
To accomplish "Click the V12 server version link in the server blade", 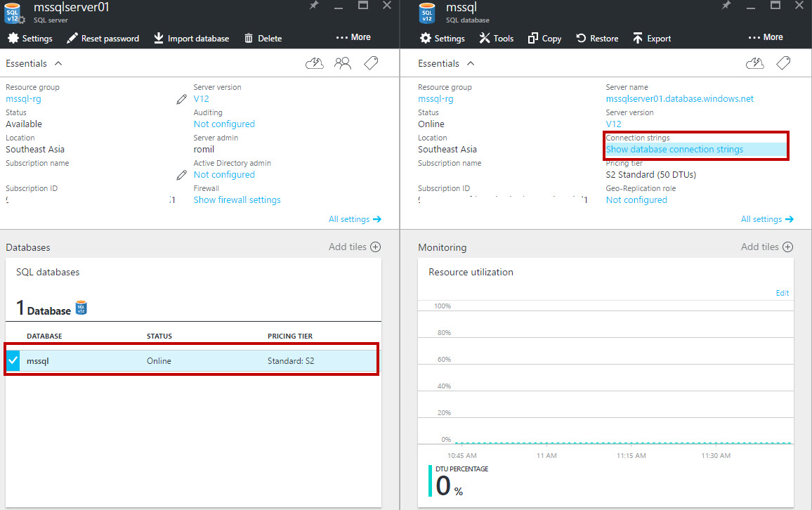I will (201, 99).
